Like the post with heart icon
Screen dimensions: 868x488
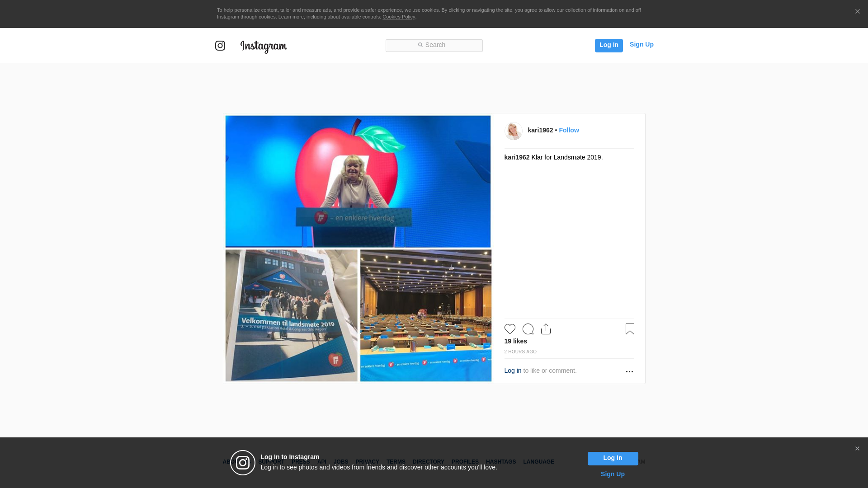510,329
